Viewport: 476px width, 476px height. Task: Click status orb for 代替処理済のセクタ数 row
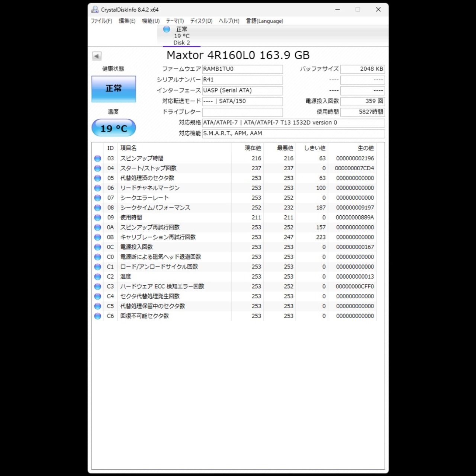click(98, 178)
